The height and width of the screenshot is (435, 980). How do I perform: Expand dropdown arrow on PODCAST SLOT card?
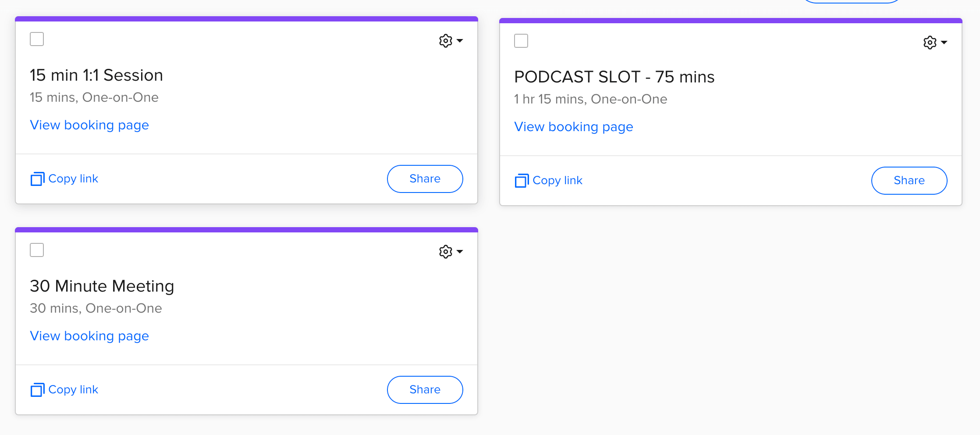[944, 43]
